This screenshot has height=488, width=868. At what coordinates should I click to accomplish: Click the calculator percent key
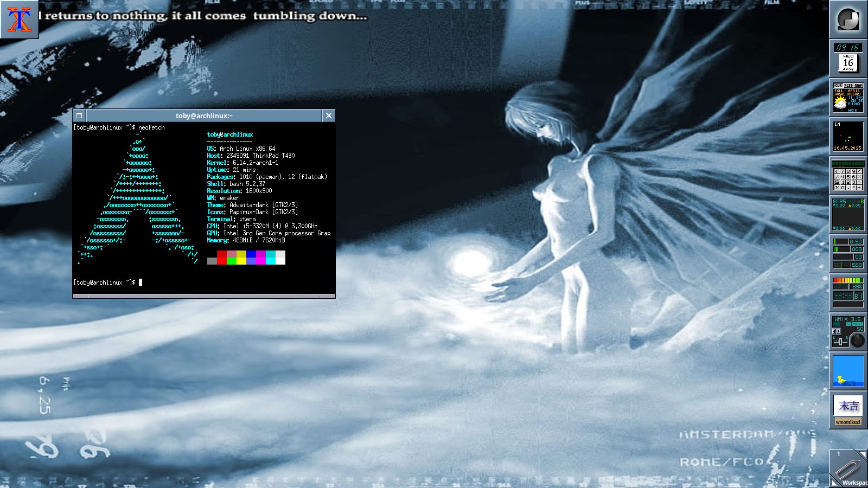pyautogui.click(x=837, y=188)
